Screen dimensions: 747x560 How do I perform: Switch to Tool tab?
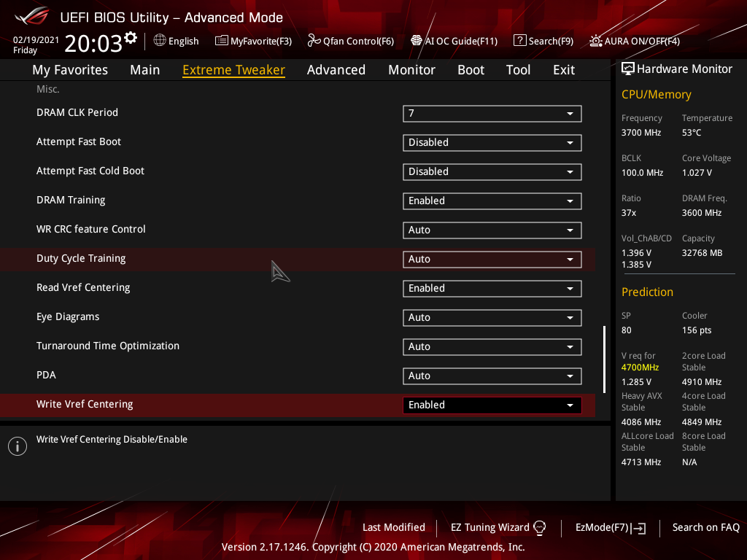[519, 70]
